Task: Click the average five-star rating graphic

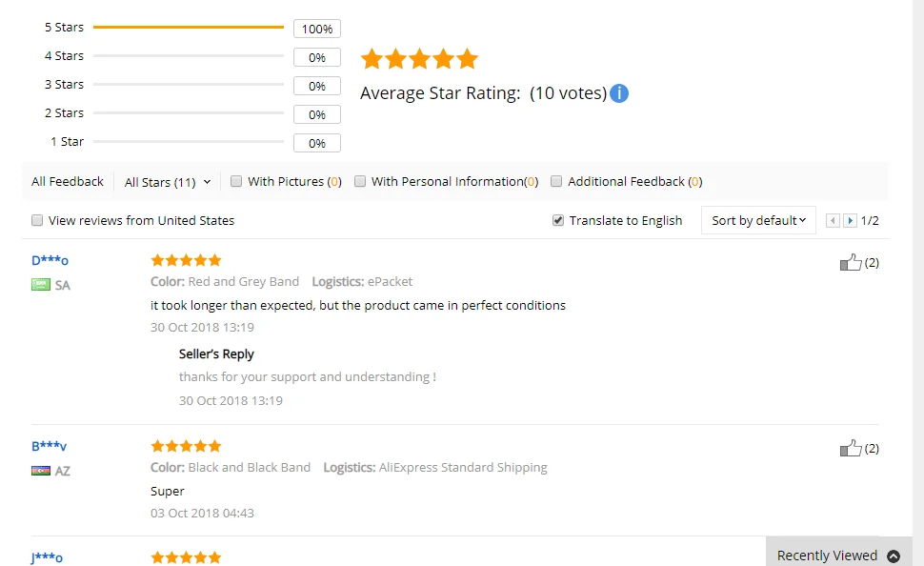Action: coord(419,59)
